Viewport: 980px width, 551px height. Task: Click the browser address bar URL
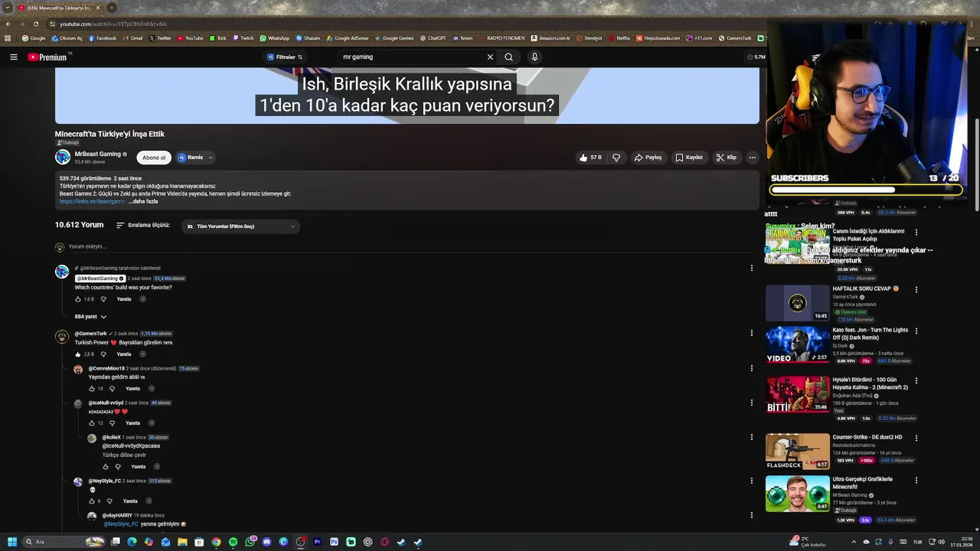point(113,24)
